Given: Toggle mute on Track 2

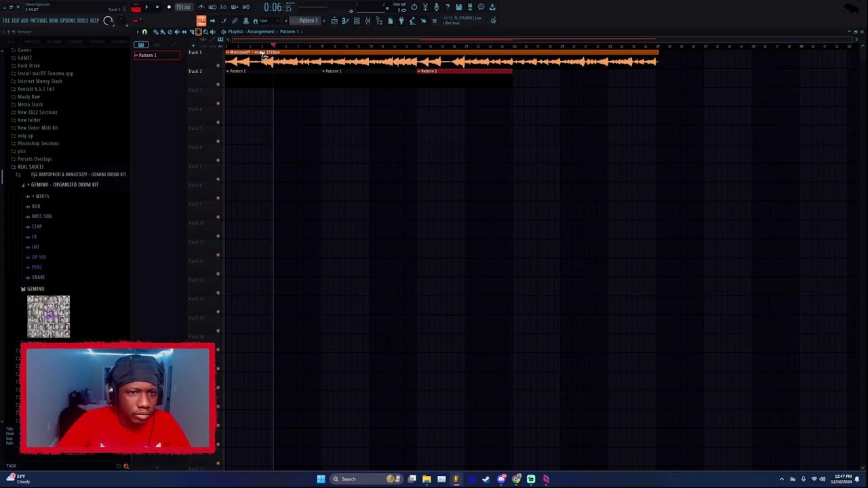Looking at the screenshot, I should [x=218, y=85].
